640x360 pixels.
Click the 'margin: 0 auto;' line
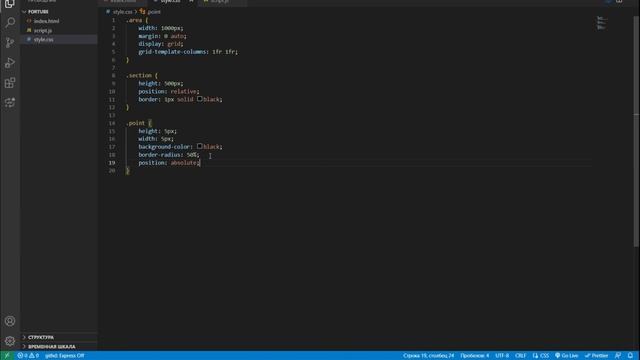point(162,36)
